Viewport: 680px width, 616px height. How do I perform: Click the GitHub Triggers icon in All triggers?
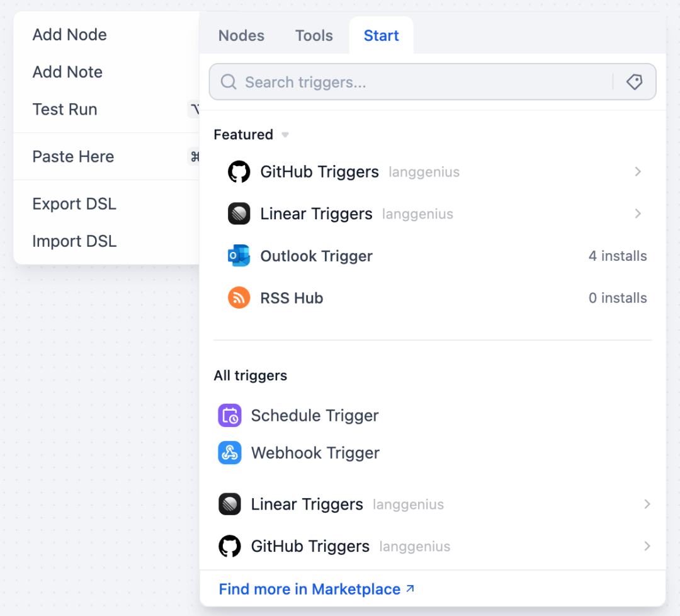230,546
